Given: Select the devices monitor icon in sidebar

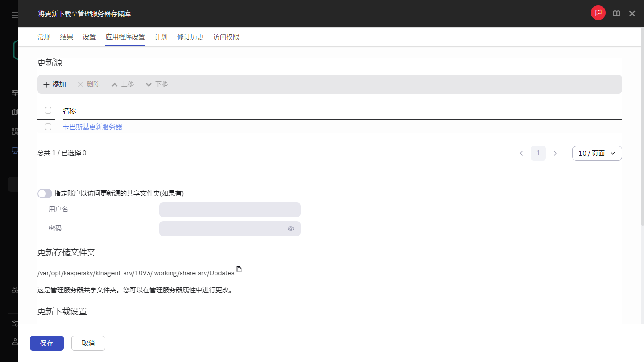Looking at the screenshot, I should [x=15, y=150].
